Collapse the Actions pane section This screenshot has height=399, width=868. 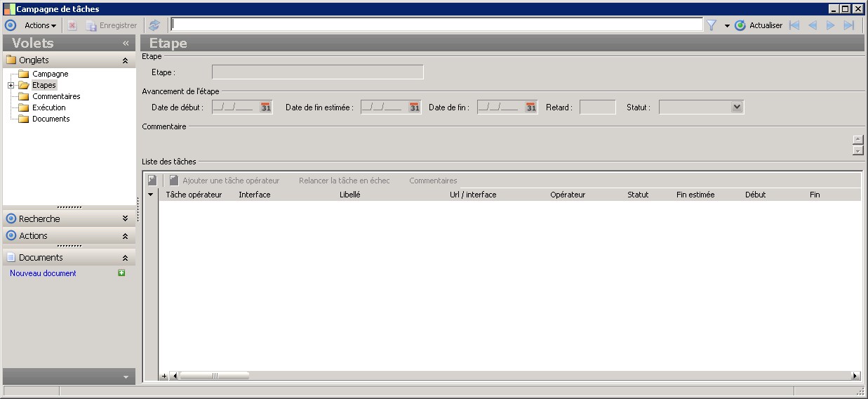pyautogui.click(x=125, y=236)
